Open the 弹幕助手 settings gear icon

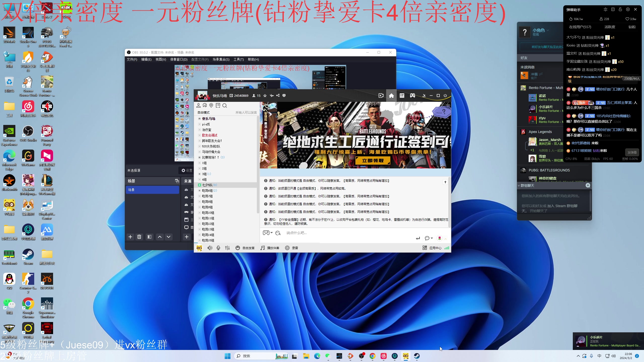coord(628,9)
